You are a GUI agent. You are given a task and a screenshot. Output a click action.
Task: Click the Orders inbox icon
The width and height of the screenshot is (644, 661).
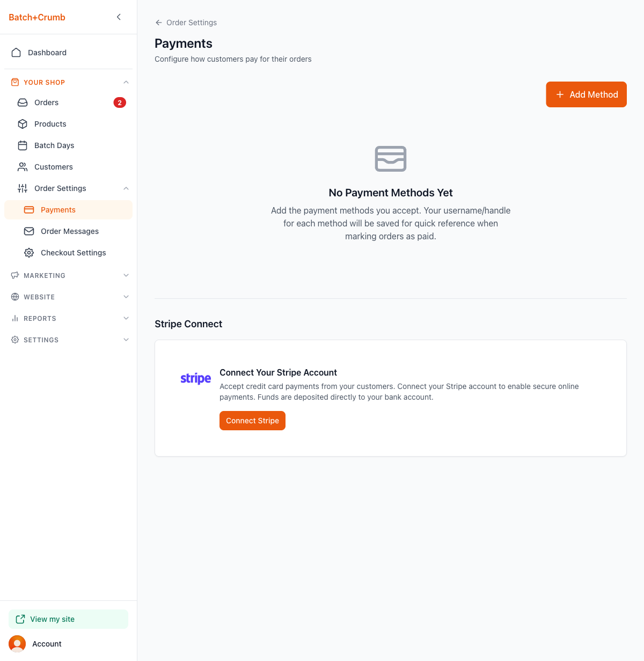tap(23, 102)
